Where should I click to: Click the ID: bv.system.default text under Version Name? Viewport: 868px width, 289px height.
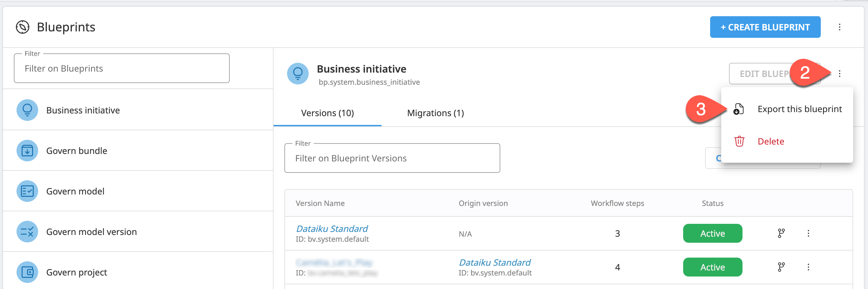(332, 239)
